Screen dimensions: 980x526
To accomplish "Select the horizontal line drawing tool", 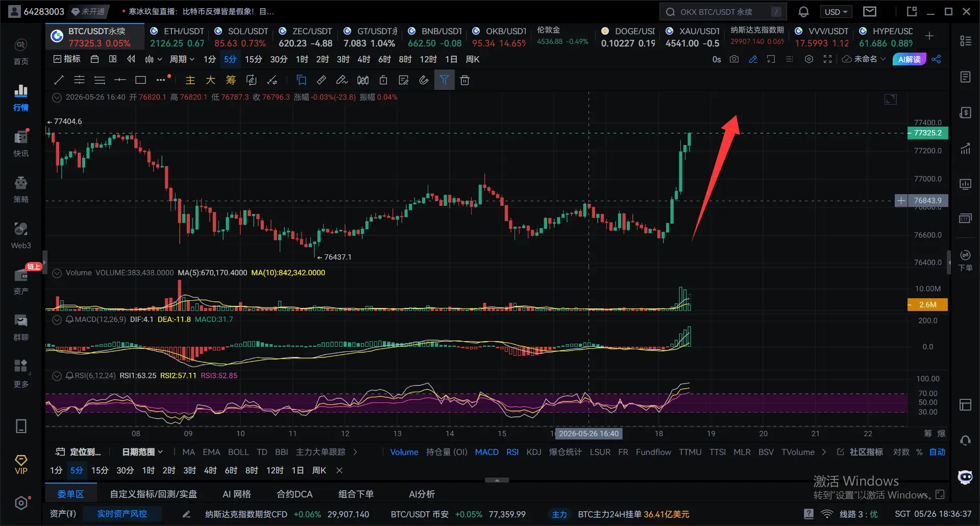I will click(120, 80).
